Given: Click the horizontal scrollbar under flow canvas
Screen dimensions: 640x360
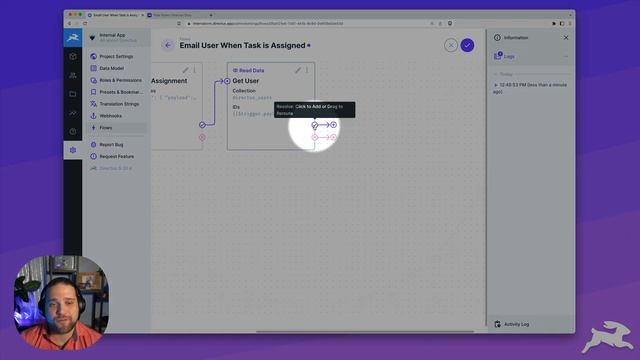Looking at the screenshot, I should pyautogui.click(x=365, y=331).
